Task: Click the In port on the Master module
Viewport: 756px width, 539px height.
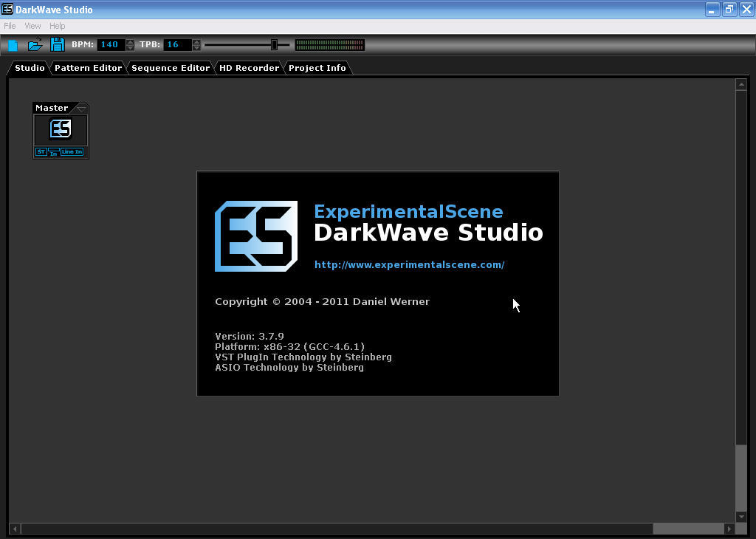Action: tap(54, 151)
